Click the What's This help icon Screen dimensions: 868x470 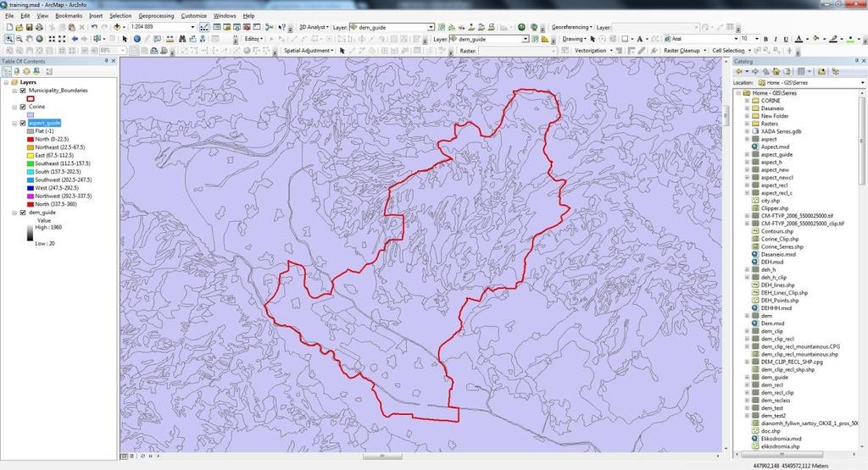pyautogui.click(x=282, y=27)
